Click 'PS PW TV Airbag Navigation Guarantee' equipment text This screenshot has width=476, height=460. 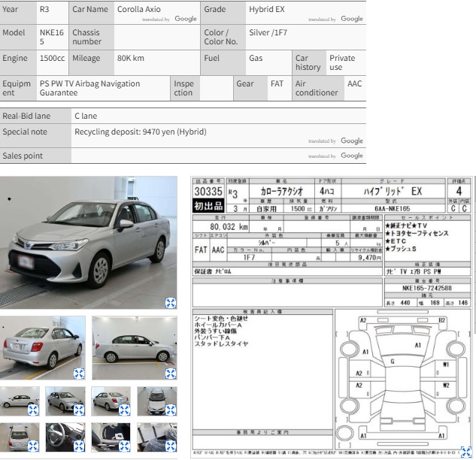(x=89, y=88)
